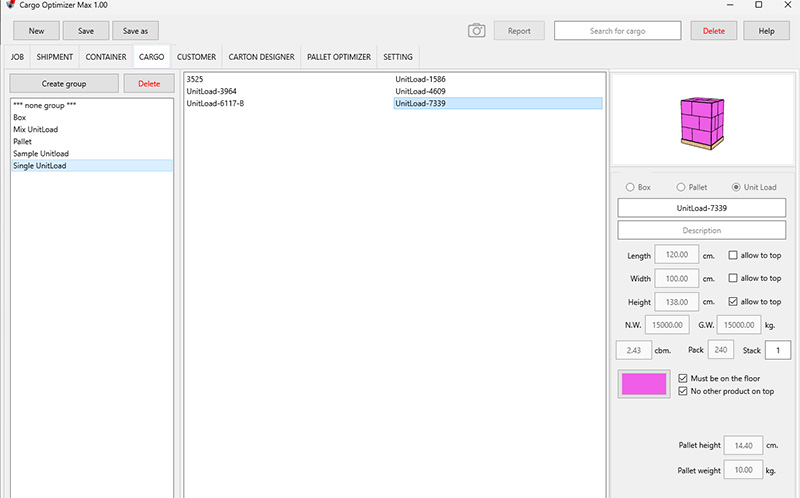Select cargo UnitLoad-3964

click(289, 91)
